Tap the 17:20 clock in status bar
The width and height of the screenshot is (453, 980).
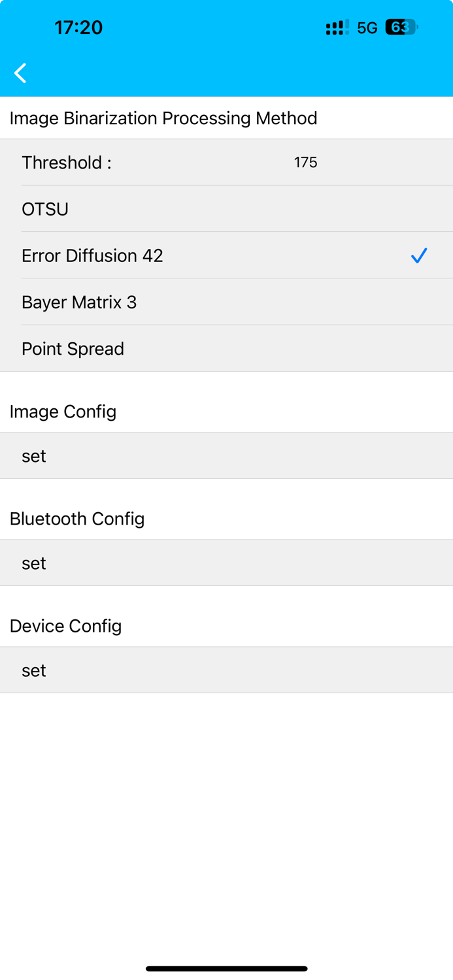[x=78, y=27]
